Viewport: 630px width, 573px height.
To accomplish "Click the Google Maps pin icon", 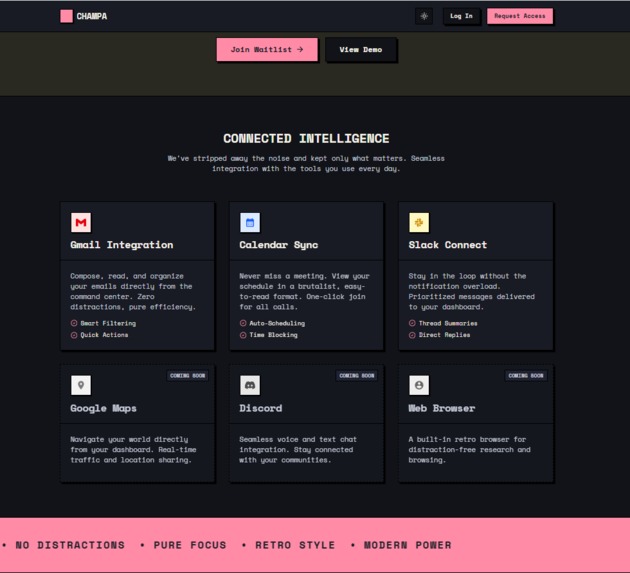I will click(x=81, y=385).
